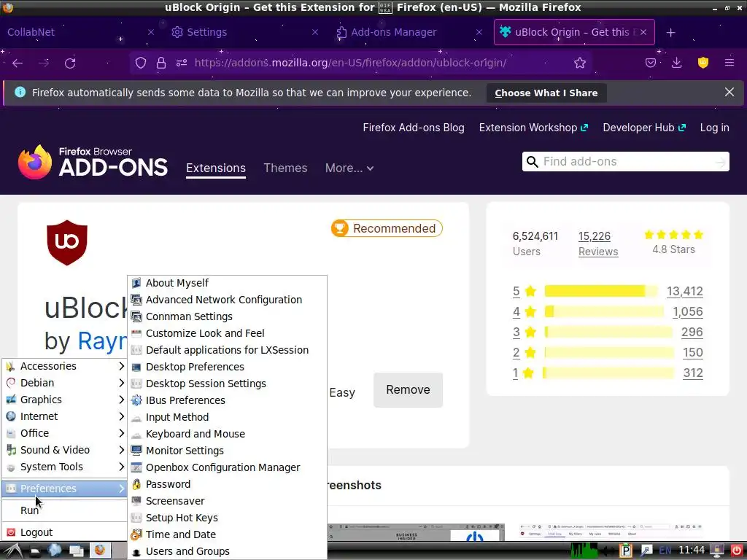Viewport: 747px width, 560px height.
Task: Expand the Graphics submenu
Action: click(x=64, y=400)
